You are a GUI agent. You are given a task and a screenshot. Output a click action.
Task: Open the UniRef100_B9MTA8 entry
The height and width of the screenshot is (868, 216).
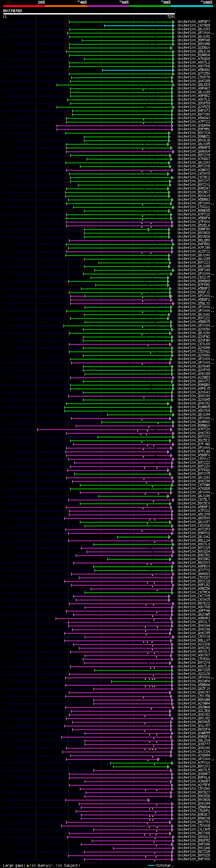[x=194, y=40]
